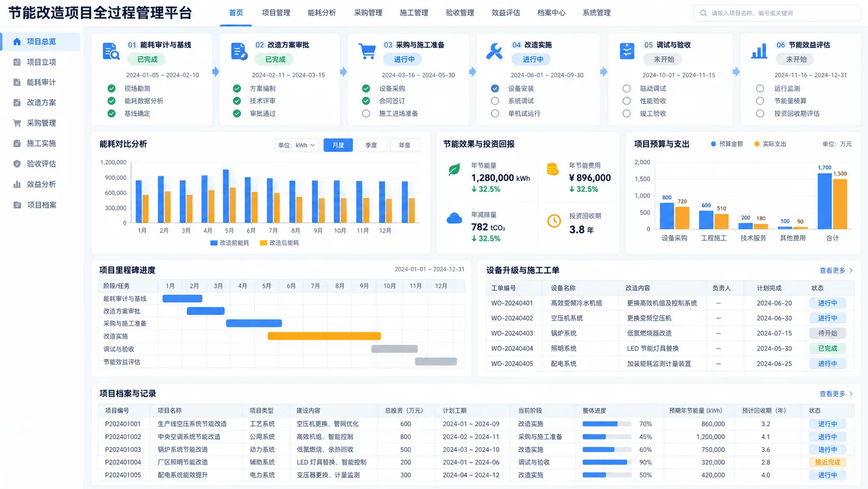Open the 项目管理 top navigation tab
This screenshot has width=868, height=489.
(276, 12)
